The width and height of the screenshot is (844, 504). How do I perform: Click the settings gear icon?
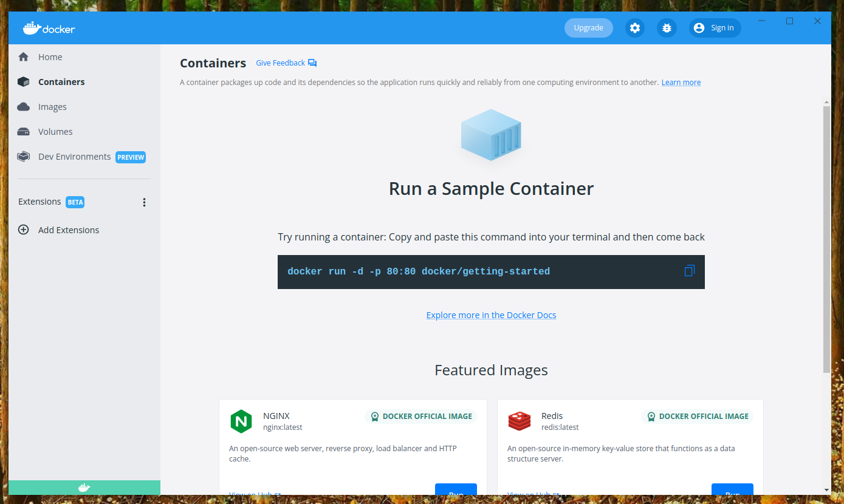(635, 28)
